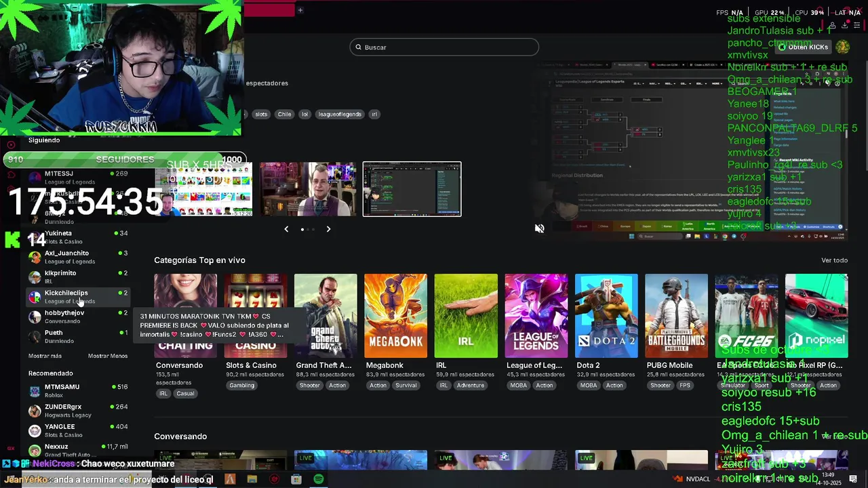Screen dimensions: 868x488
Task: Open the NoPixel RP category card
Action: click(x=816, y=316)
